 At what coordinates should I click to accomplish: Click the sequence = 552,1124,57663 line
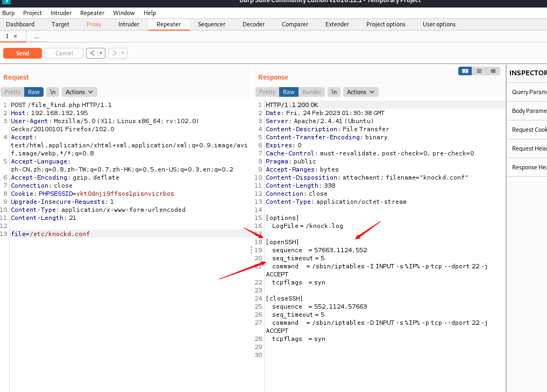point(319,307)
